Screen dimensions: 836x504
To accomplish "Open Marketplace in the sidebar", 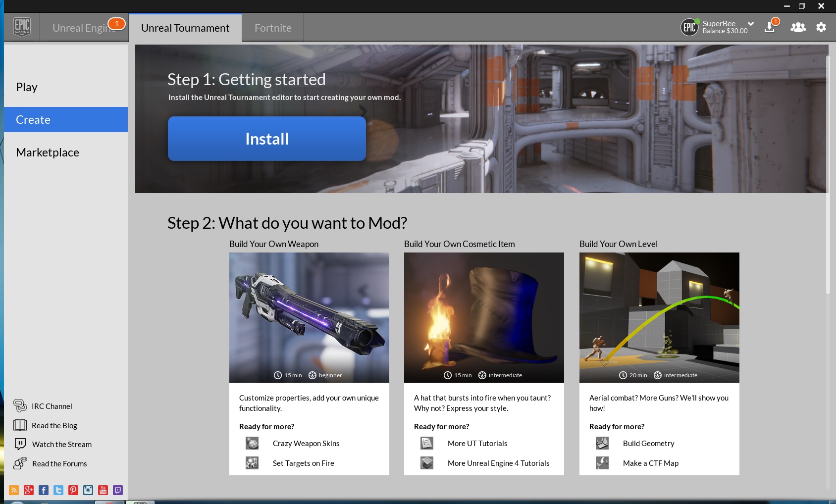I will tap(66, 152).
